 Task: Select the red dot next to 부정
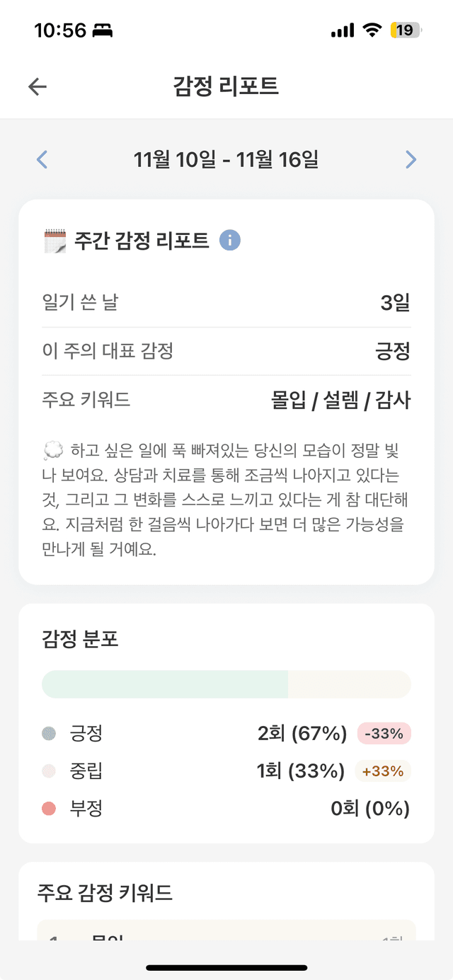48,807
